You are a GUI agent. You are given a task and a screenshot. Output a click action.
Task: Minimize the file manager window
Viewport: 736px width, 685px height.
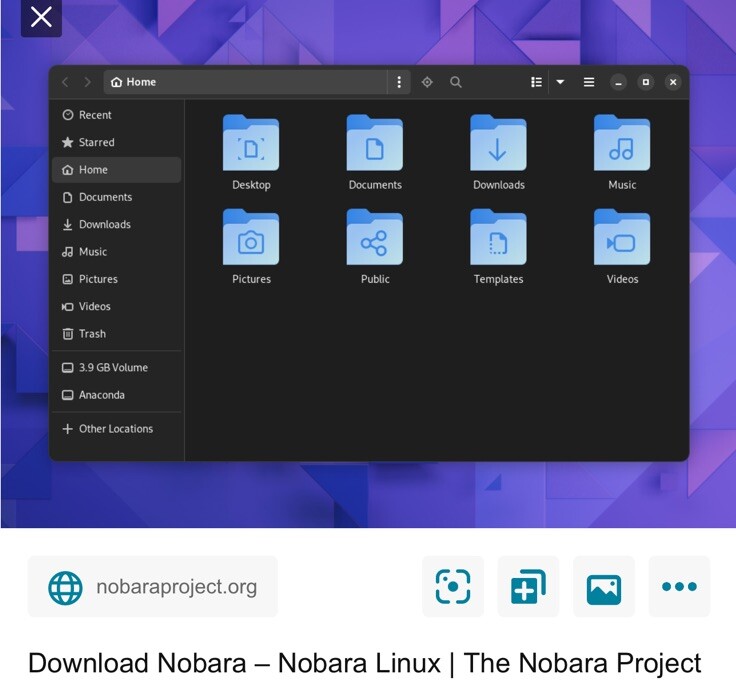coord(618,83)
